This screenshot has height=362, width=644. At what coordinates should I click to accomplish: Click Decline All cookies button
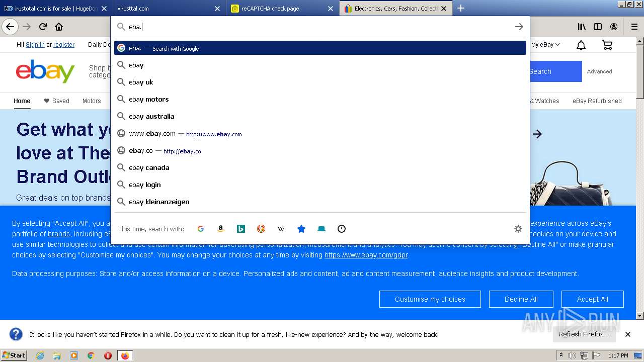click(521, 299)
